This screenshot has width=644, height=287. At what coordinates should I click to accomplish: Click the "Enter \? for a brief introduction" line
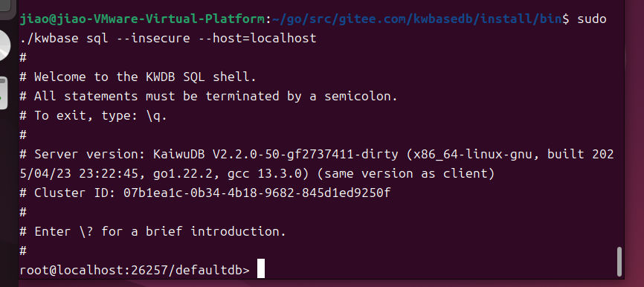[152, 231]
